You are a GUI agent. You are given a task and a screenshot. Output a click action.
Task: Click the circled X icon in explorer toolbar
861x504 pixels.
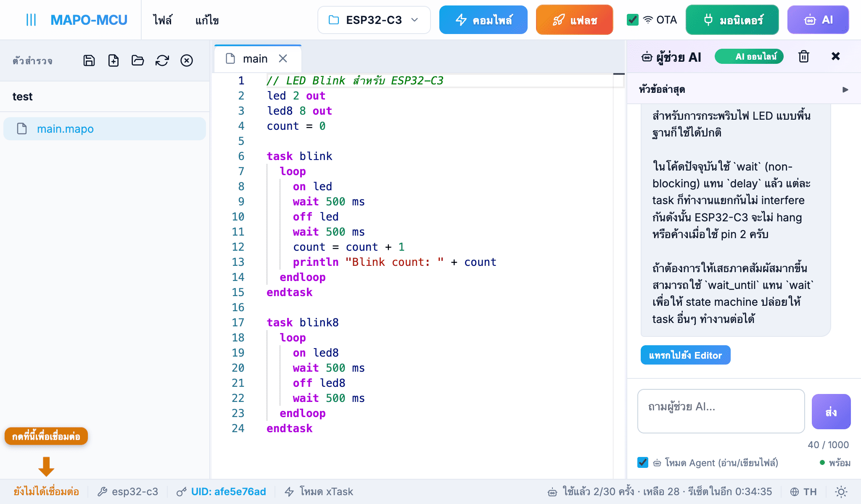click(187, 60)
